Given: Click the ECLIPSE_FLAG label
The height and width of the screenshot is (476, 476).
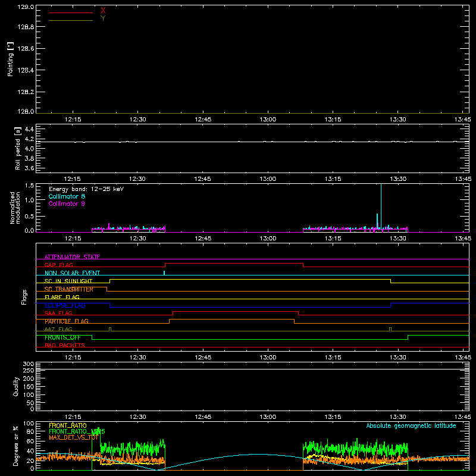Looking at the screenshot, I should (65, 305).
